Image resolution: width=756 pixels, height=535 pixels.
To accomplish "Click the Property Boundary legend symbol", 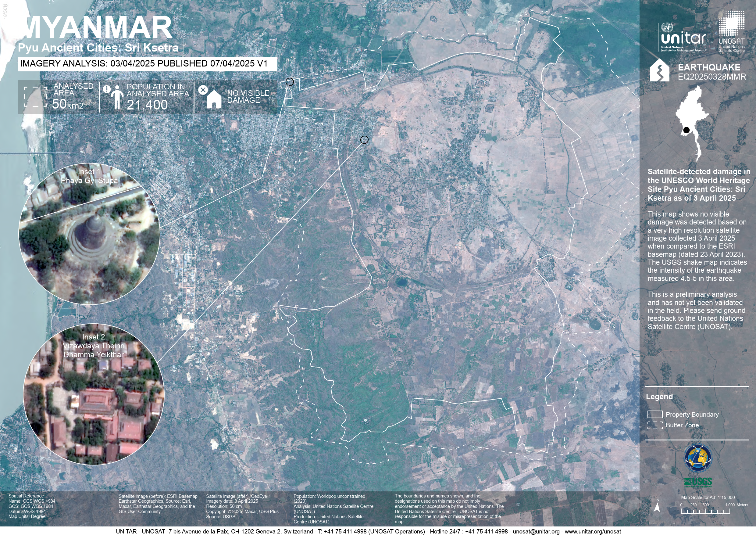I will pyautogui.click(x=655, y=415).
